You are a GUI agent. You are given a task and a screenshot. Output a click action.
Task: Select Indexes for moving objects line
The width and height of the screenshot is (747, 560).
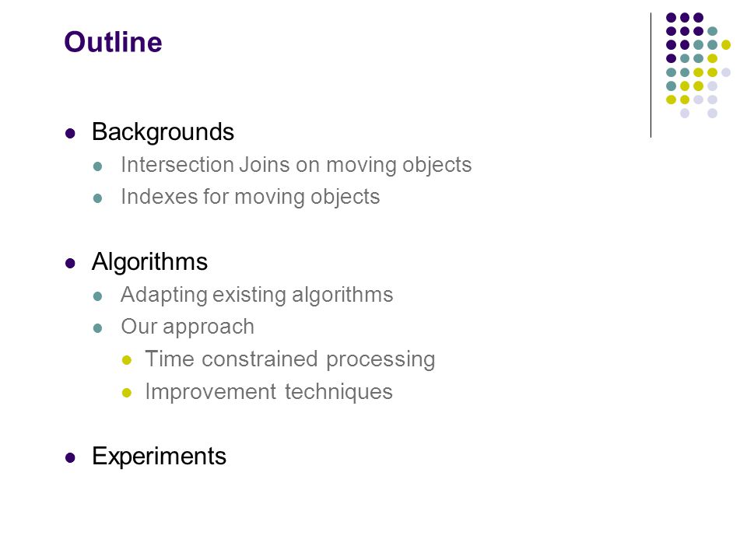pos(250,197)
